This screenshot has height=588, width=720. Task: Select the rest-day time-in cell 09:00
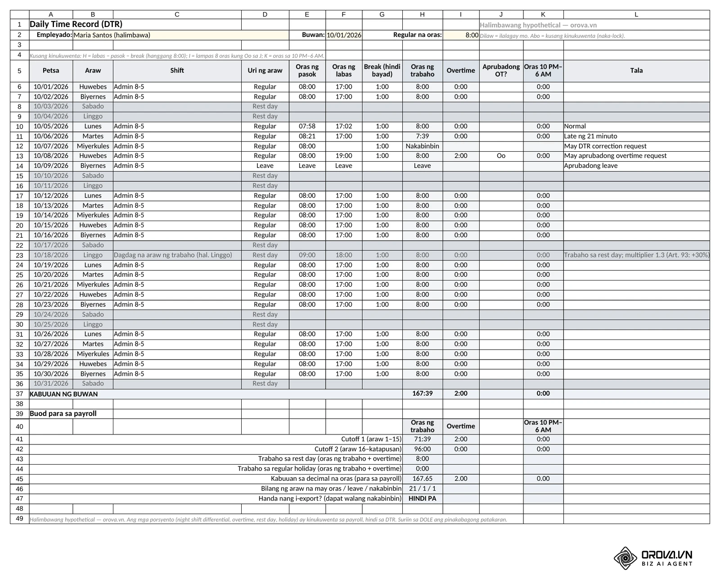[x=307, y=255]
